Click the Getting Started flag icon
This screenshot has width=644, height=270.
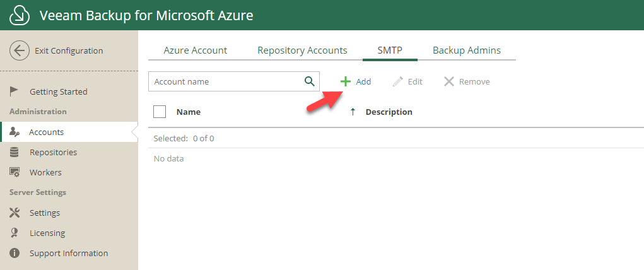[x=15, y=91]
